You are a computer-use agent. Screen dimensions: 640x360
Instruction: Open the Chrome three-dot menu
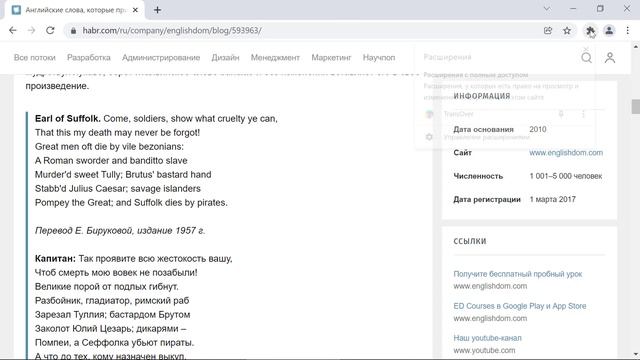pyautogui.click(x=627, y=31)
